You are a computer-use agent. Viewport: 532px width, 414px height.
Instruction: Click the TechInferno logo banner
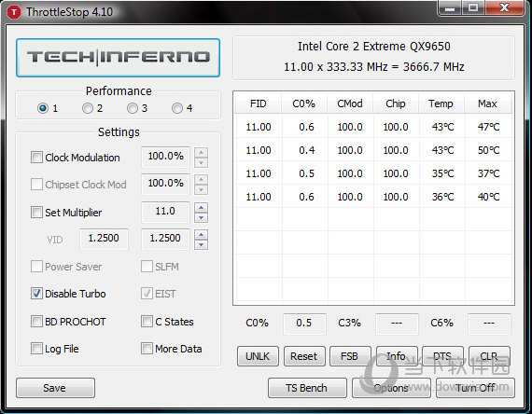(119, 58)
